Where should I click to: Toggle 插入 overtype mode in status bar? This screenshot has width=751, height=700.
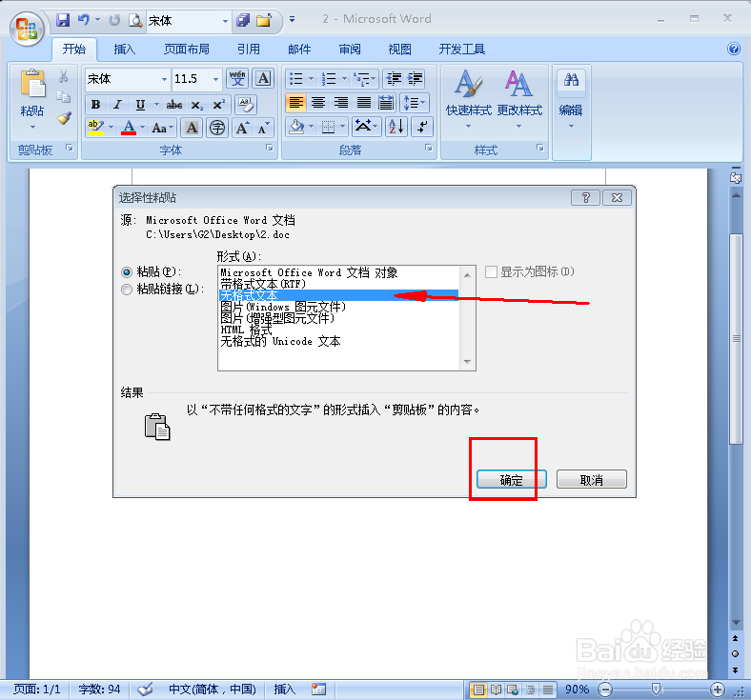point(285,689)
